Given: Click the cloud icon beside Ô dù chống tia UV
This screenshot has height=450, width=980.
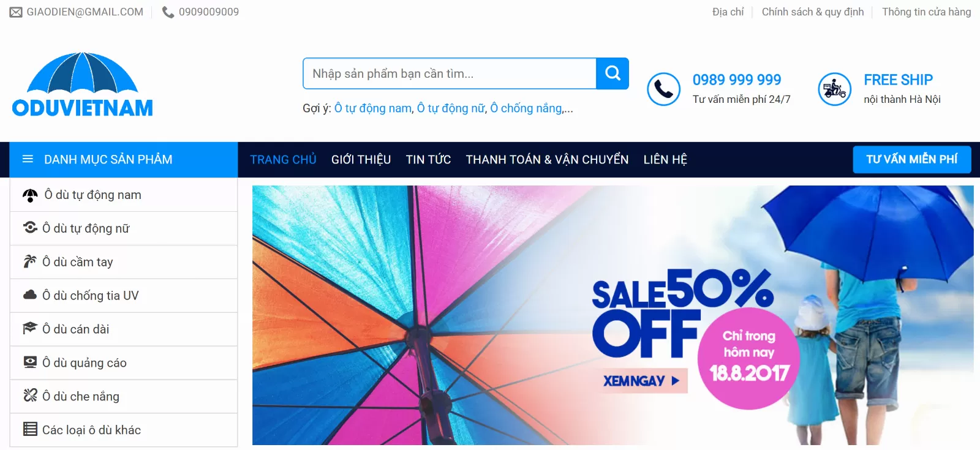Looking at the screenshot, I should click(x=30, y=295).
